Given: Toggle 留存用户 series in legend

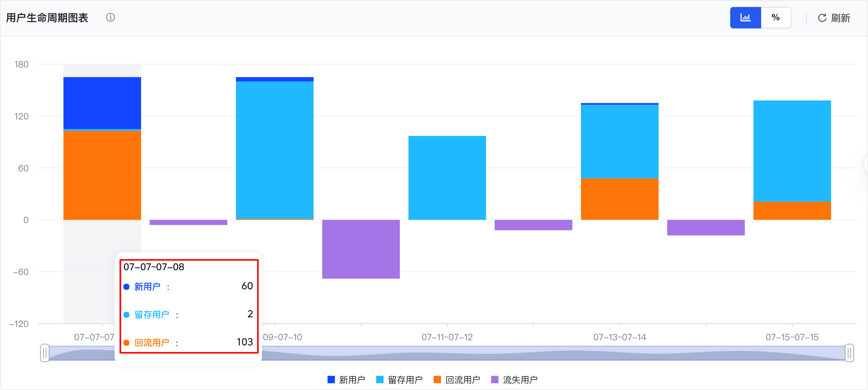Looking at the screenshot, I should pos(399,380).
